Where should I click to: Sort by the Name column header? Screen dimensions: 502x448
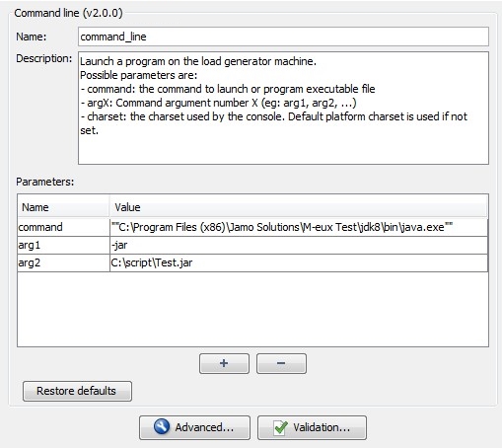63,207
